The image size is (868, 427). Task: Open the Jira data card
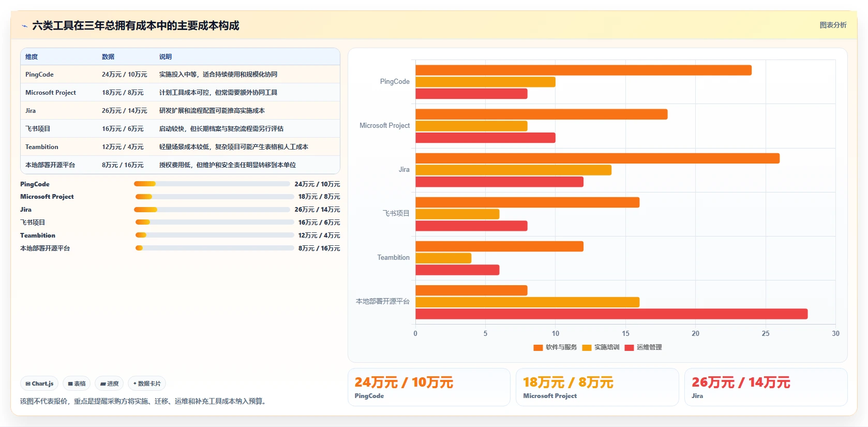(x=766, y=387)
